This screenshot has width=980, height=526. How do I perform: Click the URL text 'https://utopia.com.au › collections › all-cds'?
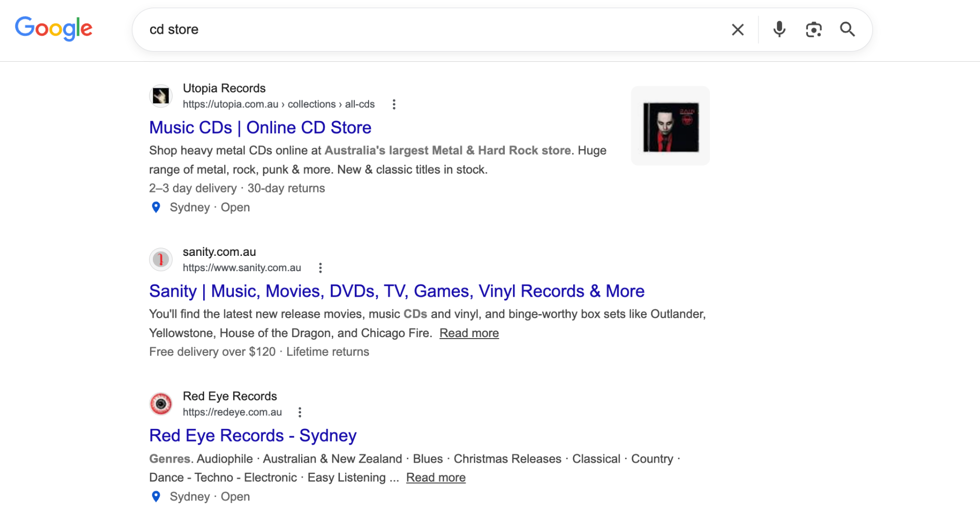click(279, 104)
